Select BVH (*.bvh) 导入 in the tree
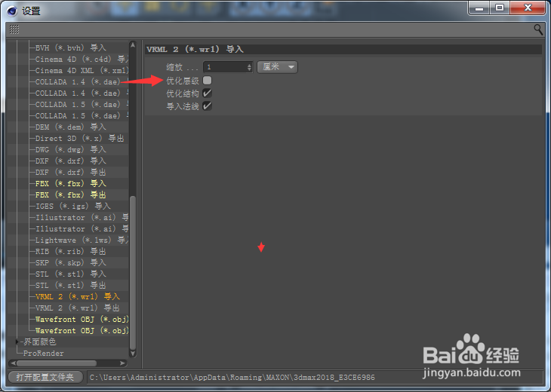This screenshot has height=392, width=551. (71, 47)
